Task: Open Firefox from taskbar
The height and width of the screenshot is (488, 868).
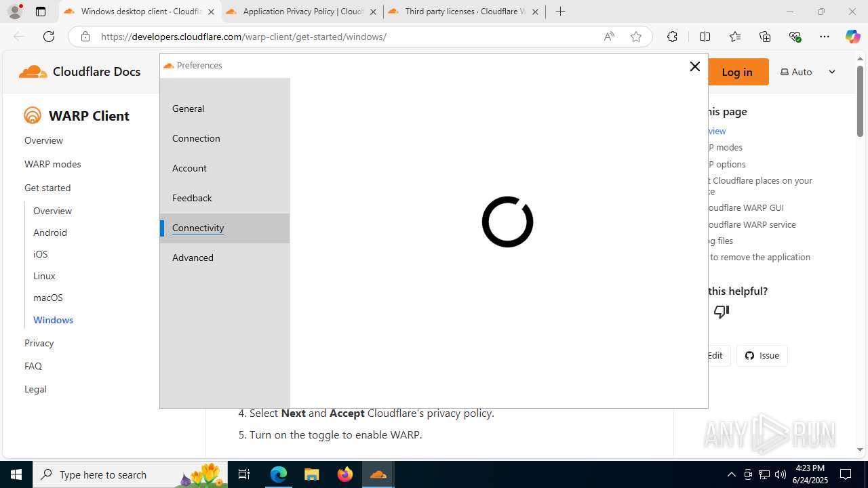Action: click(344, 474)
